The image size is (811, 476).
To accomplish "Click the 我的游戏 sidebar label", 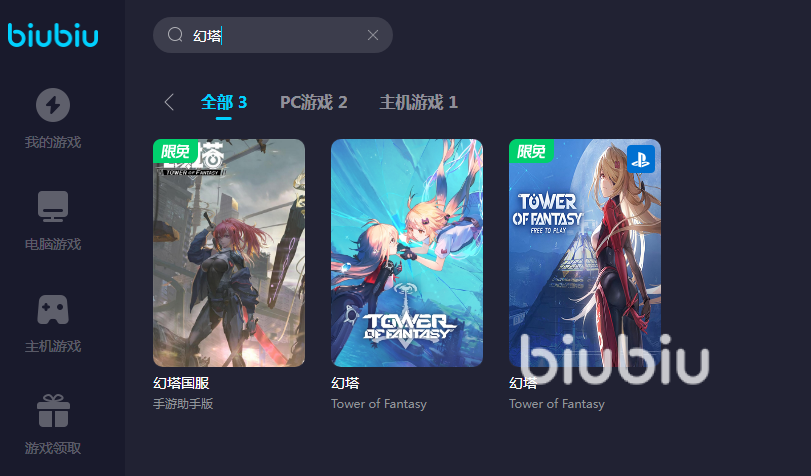I will click(53, 142).
